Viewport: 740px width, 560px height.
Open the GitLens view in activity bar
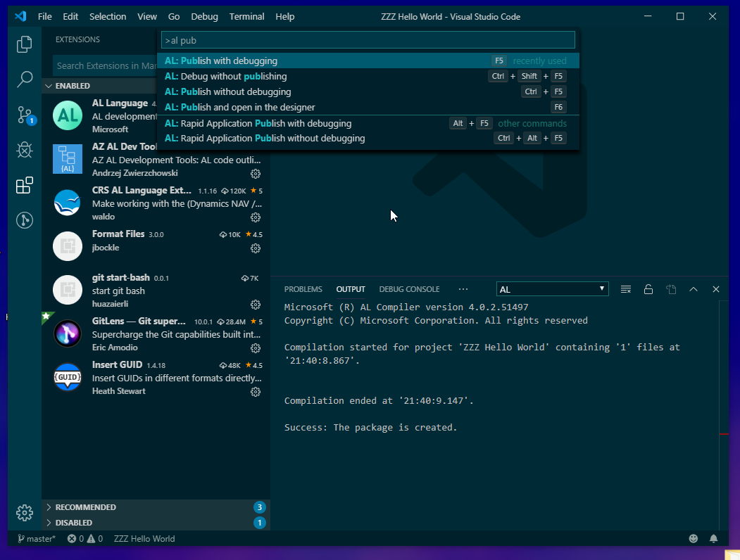[x=25, y=220]
